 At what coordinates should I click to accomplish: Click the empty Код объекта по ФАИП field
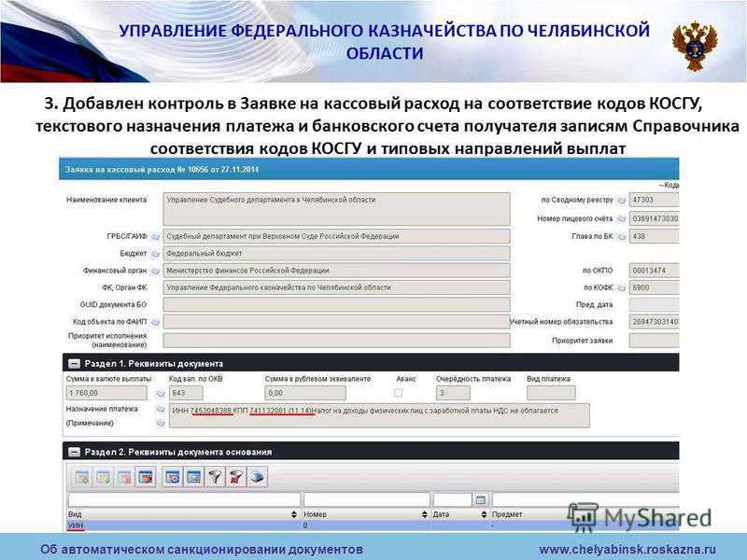point(336,322)
